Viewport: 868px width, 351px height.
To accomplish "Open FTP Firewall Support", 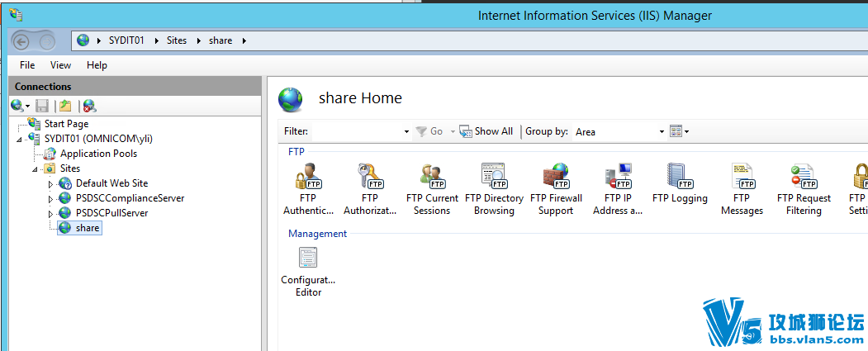I will click(556, 189).
